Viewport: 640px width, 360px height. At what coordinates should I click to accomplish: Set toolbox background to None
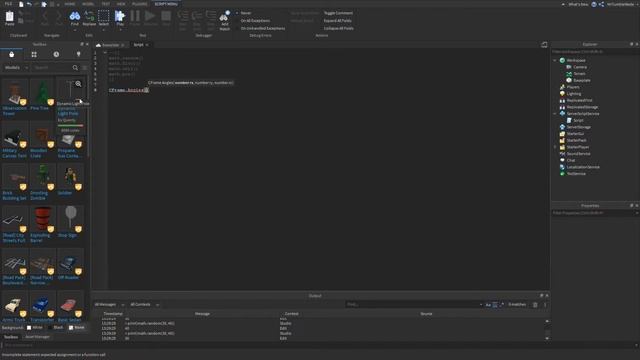76,327
